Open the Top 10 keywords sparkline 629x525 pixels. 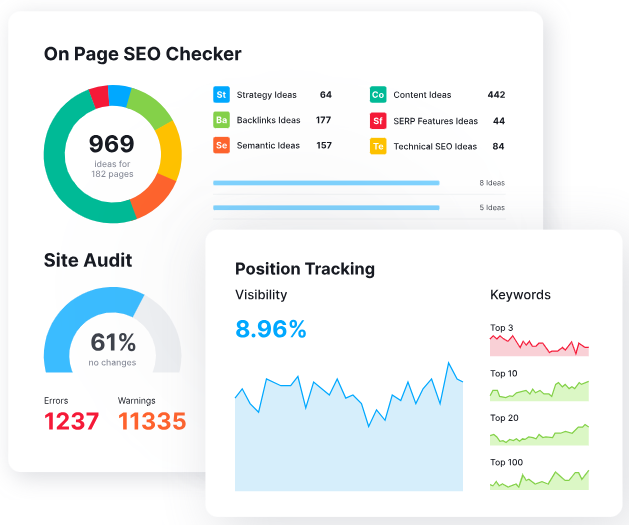click(539, 390)
